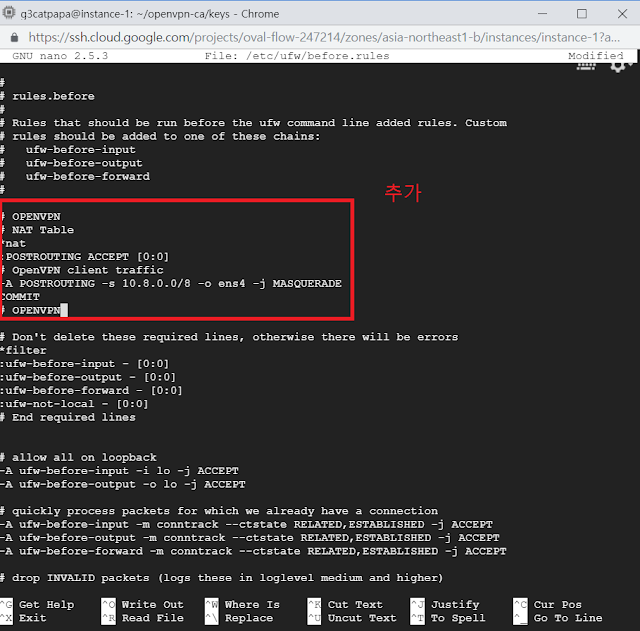Open the on-screen keyboard icon
Image resolution: width=640 pixels, height=631 pixels.
[x=586, y=67]
